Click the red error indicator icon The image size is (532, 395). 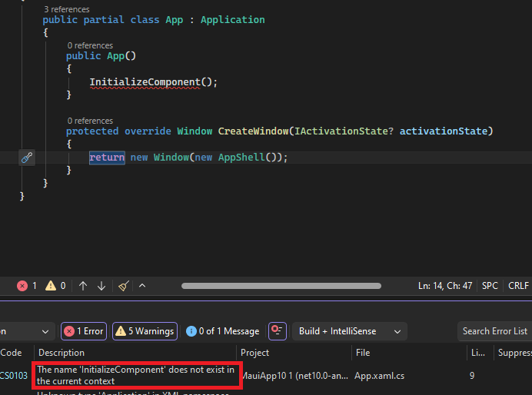point(22,286)
